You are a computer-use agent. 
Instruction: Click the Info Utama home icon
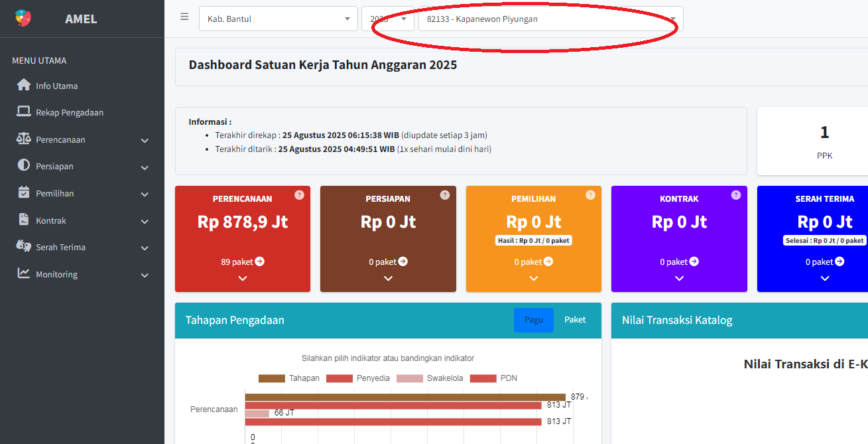click(24, 85)
